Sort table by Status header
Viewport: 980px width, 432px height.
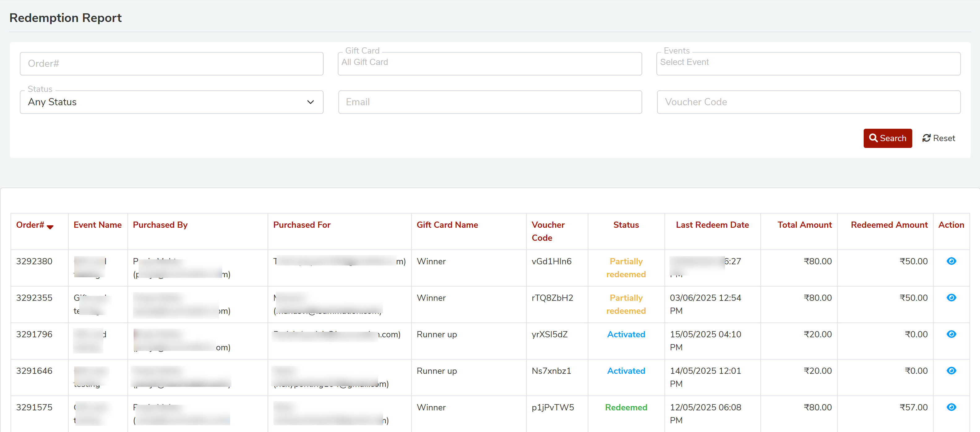tap(626, 225)
